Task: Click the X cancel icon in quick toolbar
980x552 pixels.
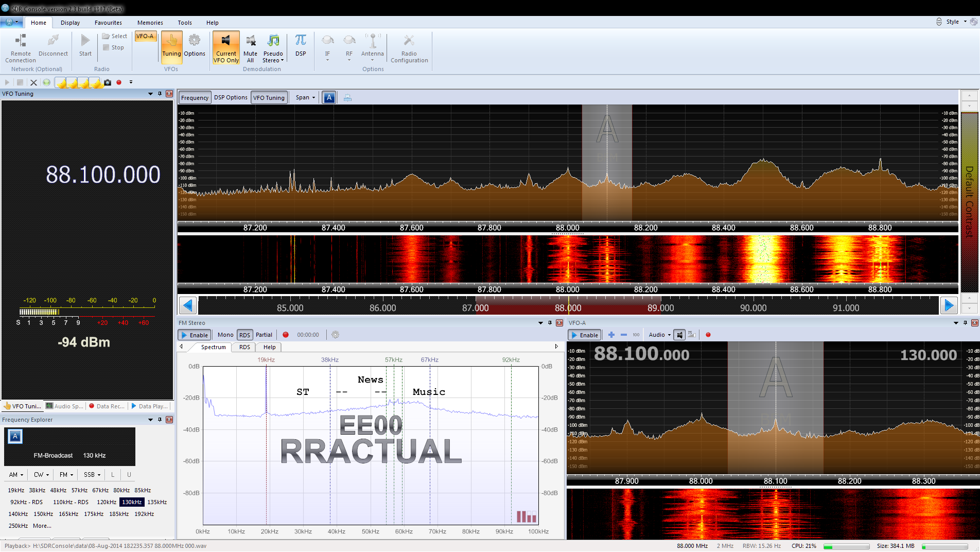Action: tap(33, 82)
